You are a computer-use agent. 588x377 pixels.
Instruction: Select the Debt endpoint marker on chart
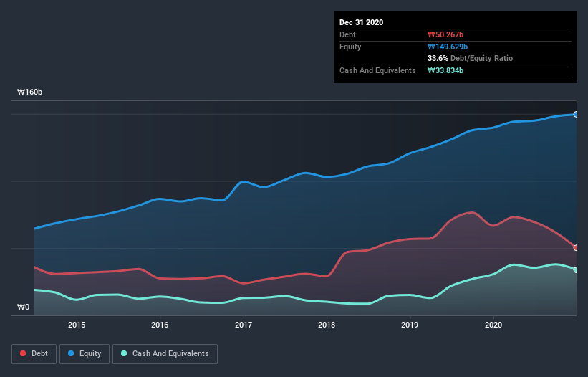tap(576, 247)
